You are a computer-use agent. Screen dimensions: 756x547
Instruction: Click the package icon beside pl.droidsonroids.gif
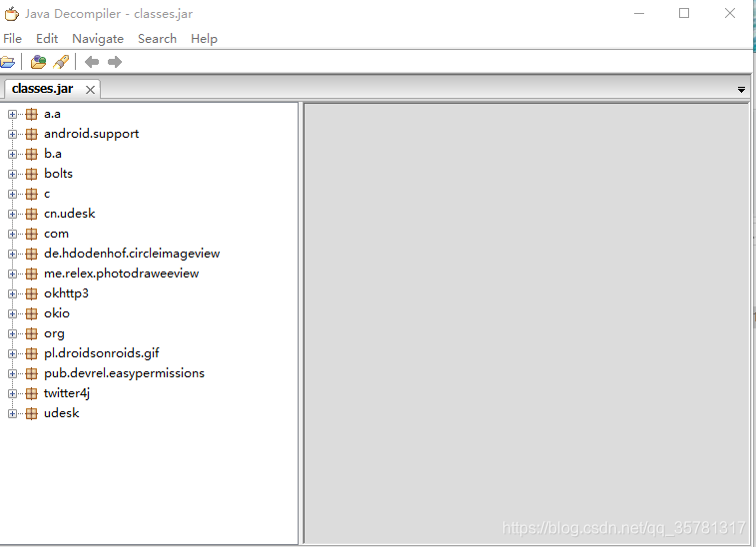click(x=31, y=353)
